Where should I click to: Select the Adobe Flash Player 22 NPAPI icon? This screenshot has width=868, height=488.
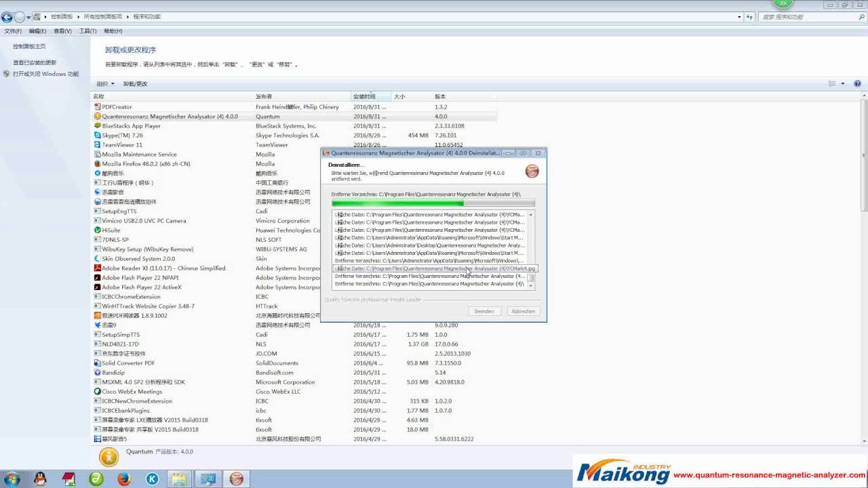(x=97, y=278)
